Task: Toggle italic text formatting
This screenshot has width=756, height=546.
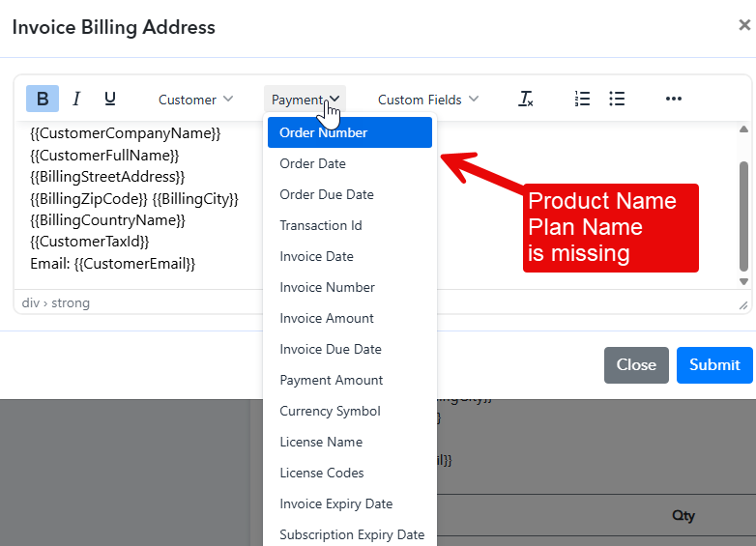Action: [76, 99]
